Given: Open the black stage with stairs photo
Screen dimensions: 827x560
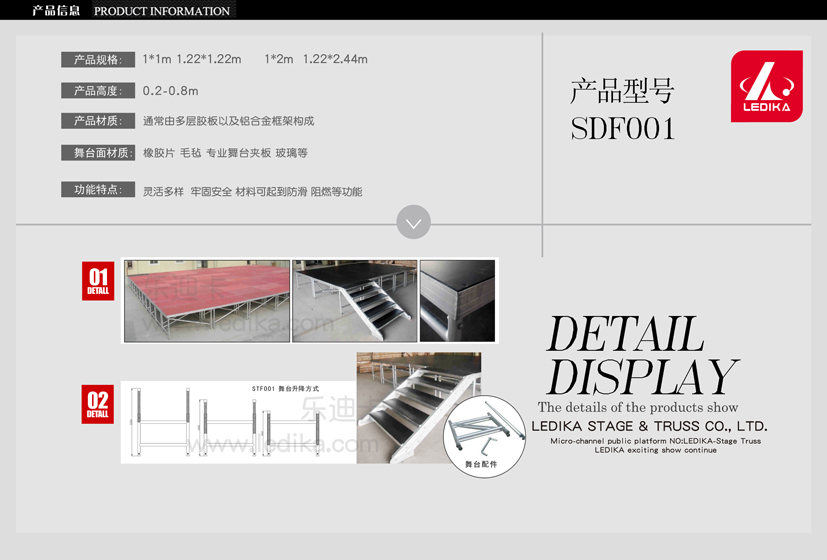Looking at the screenshot, I should pos(354,301).
